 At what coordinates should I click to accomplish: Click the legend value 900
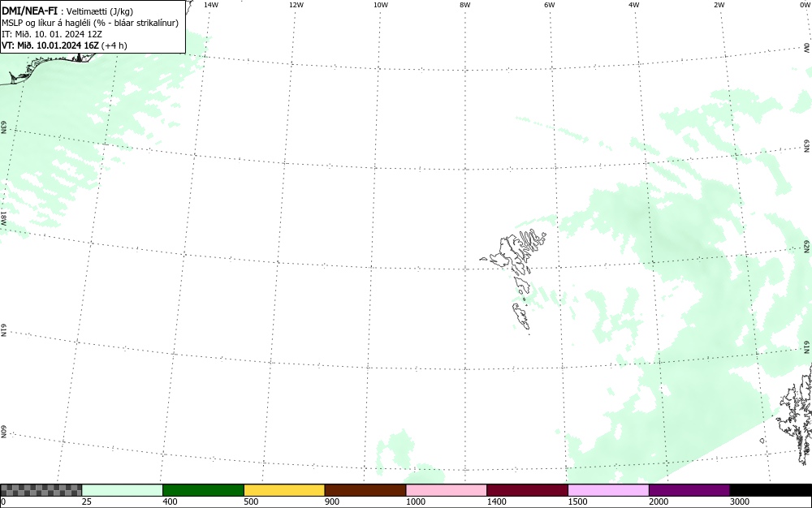tap(332, 502)
